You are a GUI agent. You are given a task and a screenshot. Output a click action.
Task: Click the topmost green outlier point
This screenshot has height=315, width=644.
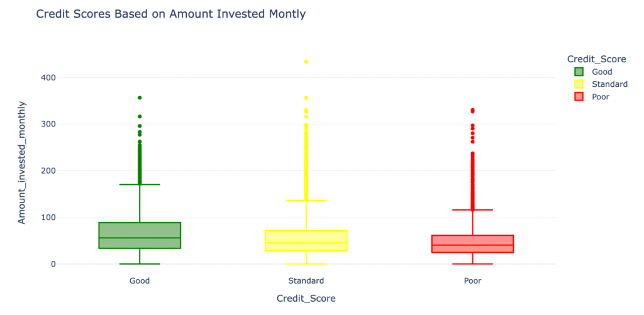coord(140,98)
